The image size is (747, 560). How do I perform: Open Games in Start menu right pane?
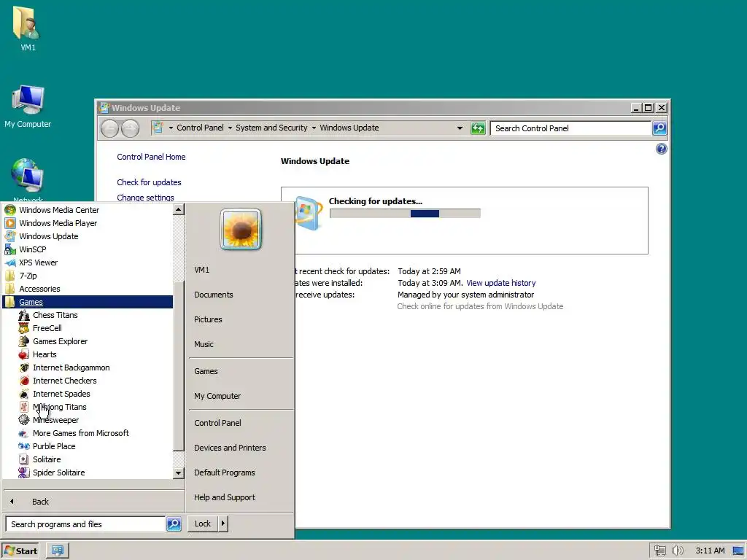coord(206,371)
